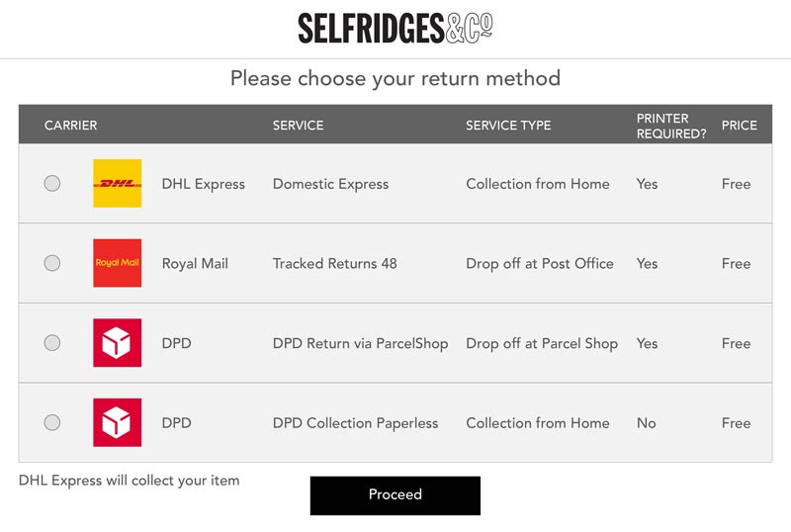
Task: Click the Domestic Express service text
Action: (x=330, y=184)
